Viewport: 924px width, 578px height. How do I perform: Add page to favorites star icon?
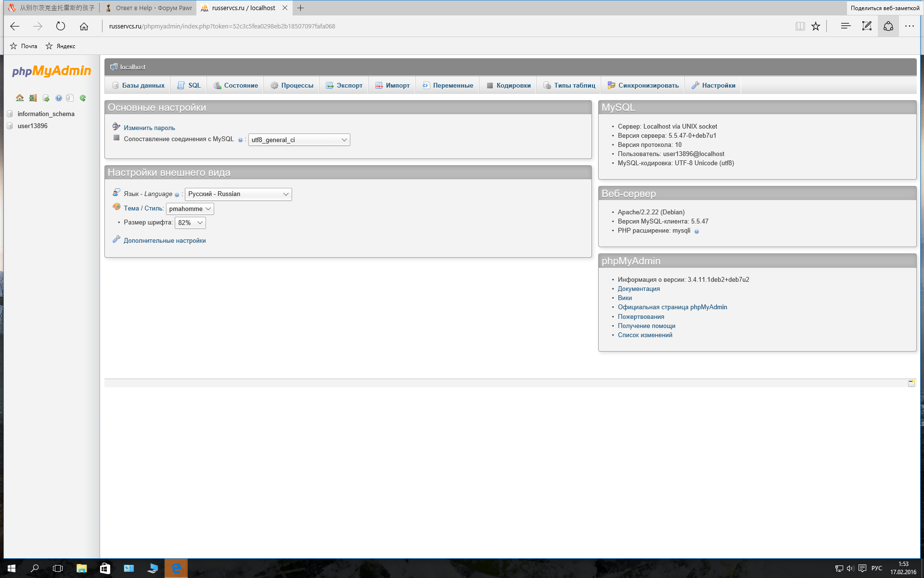pyautogui.click(x=815, y=26)
